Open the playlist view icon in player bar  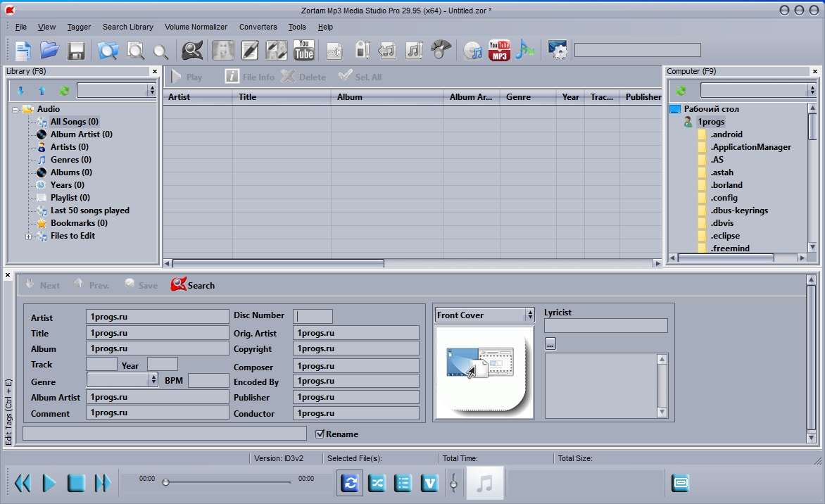tap(403, 483)
